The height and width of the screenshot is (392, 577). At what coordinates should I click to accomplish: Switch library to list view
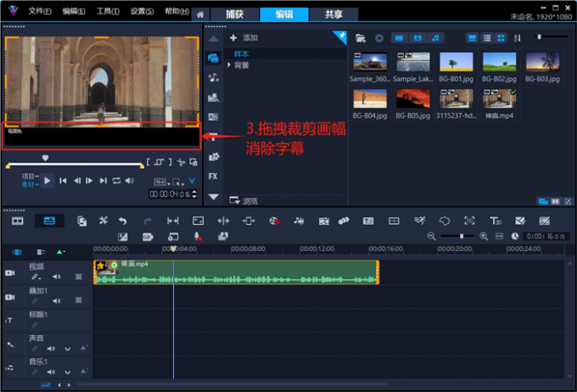487,38
